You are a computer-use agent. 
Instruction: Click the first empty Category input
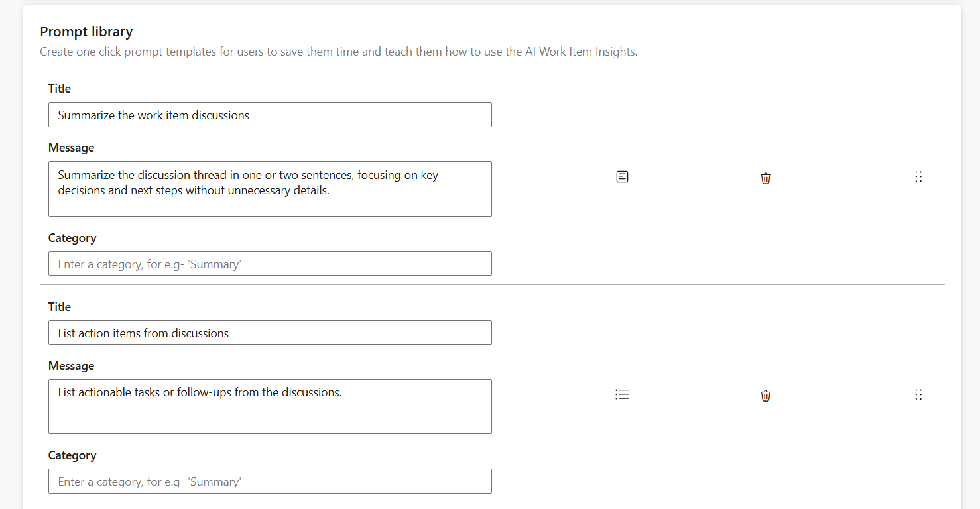(269, 263)
